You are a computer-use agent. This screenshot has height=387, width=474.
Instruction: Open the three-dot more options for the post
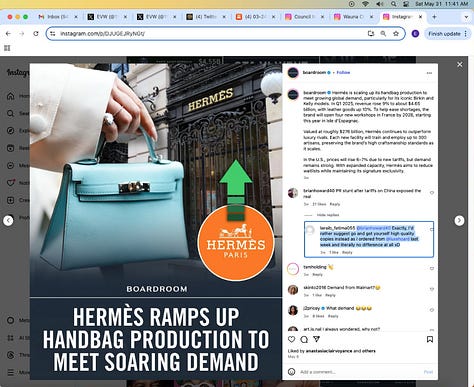tap(429, 73)
